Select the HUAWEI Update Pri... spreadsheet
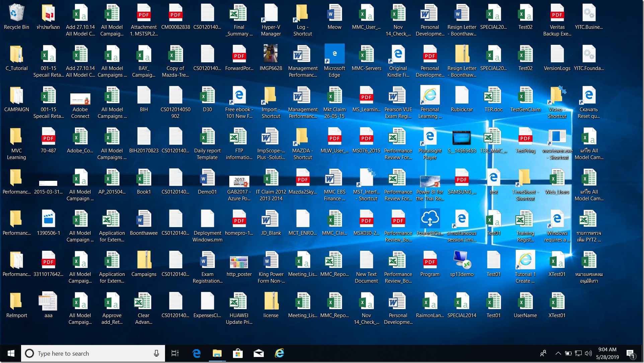Viewport: 644px width, 363px height. pos(239,308)
